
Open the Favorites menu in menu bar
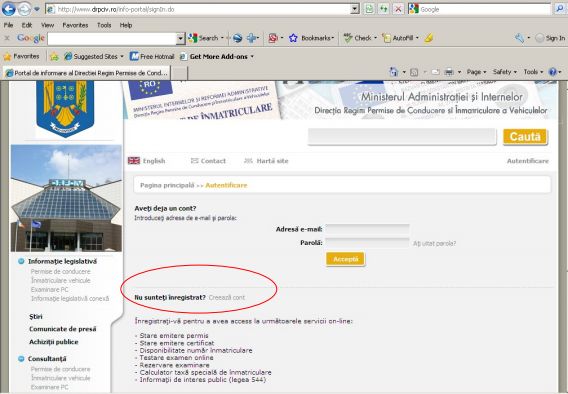(75, 25)
